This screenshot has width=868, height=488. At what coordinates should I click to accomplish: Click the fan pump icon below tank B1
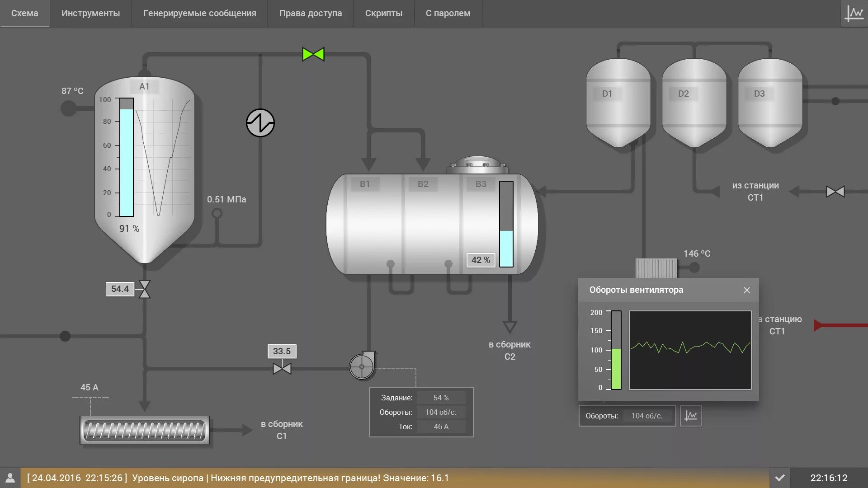pos(362,366)
